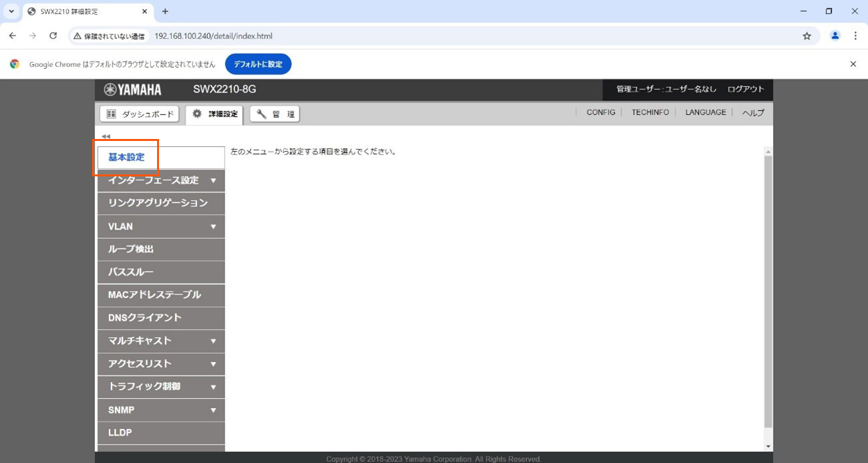Open the LANGUAGE link
This screenshot has width=868, height=463.
pos(705,113)
